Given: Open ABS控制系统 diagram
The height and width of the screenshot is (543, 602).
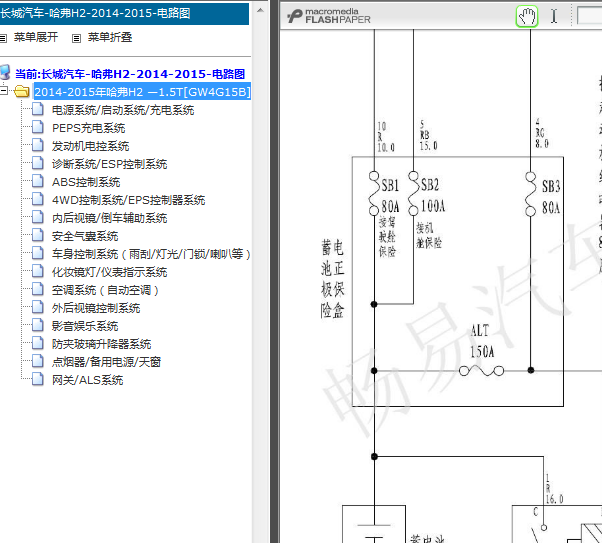Looking at the screenshot, I should pyautogui.click(x=86, y=182).
